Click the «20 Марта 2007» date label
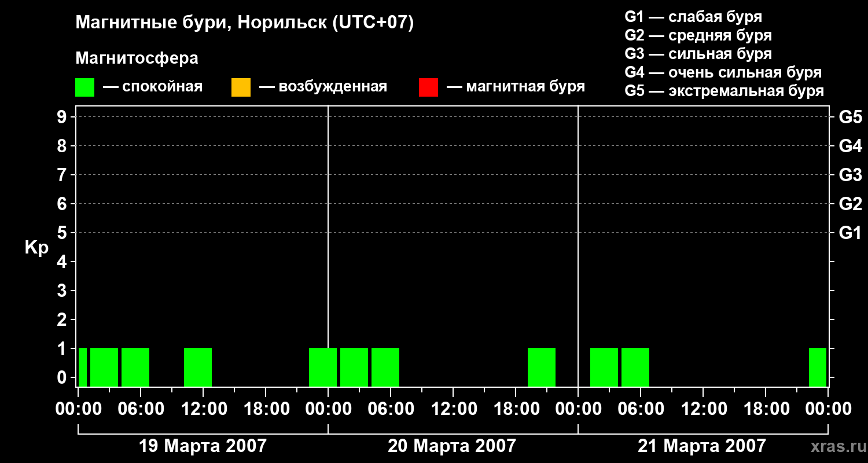 click(x=451, y=446)
